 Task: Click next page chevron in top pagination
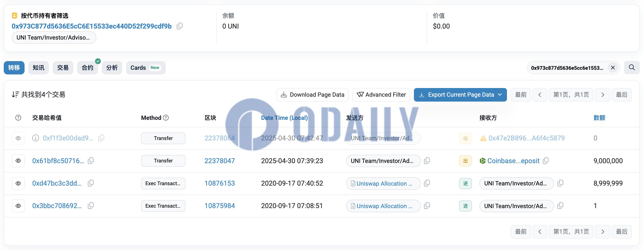603,95
